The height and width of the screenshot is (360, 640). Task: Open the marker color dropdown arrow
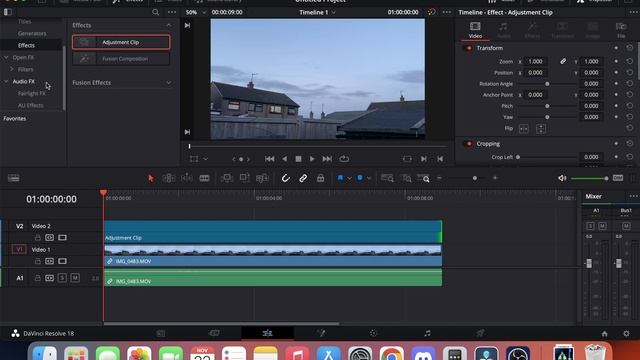click(369, 178)
